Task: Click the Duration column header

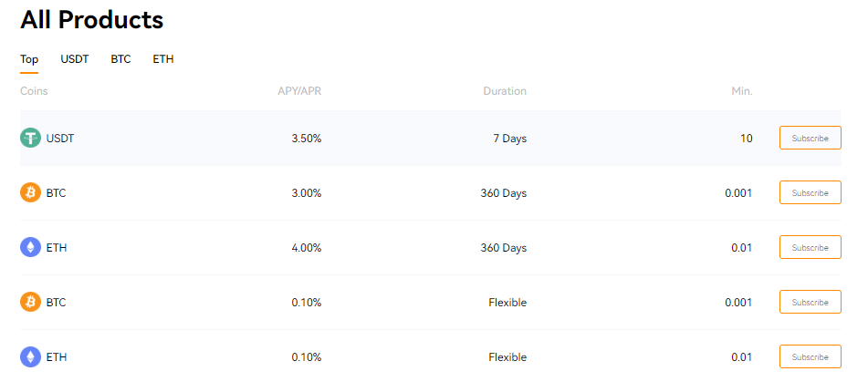Action: pos(505,91)
